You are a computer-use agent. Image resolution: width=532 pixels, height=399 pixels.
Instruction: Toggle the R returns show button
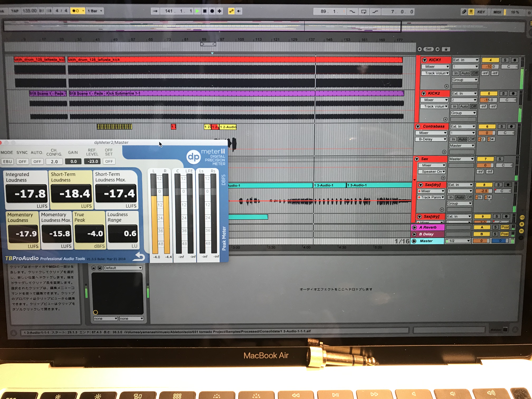pyautogui.click(x=522, y=224)
